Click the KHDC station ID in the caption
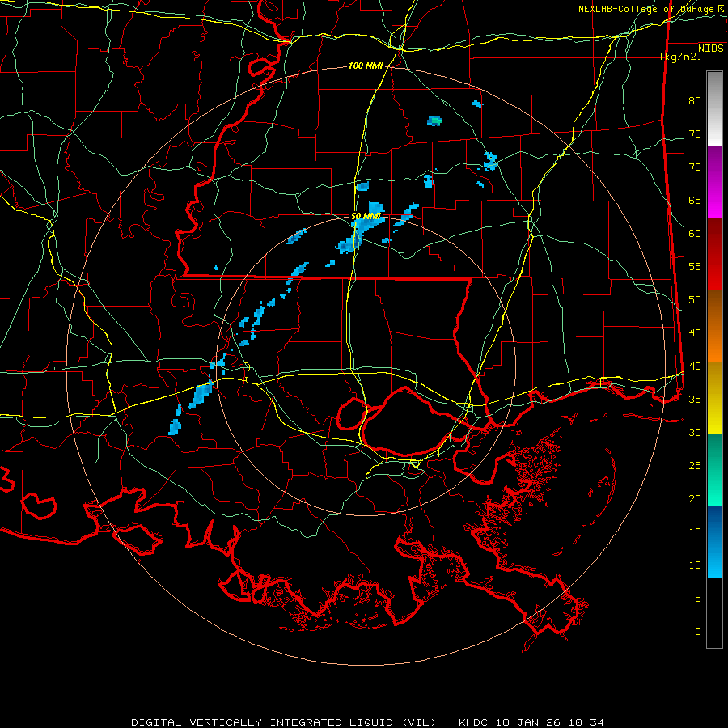Viewport: 728px width, 728px height. [474, 722]
